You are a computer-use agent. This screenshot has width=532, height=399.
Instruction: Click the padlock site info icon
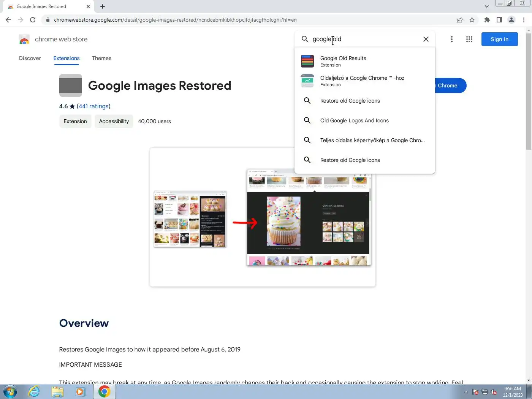coord(47,20)
